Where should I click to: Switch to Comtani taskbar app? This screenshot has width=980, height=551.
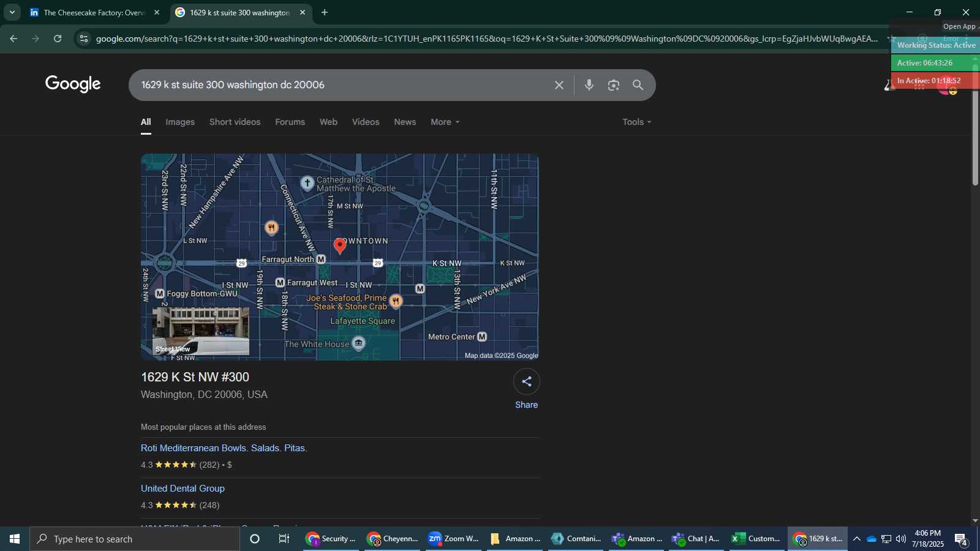coord(576,539)
